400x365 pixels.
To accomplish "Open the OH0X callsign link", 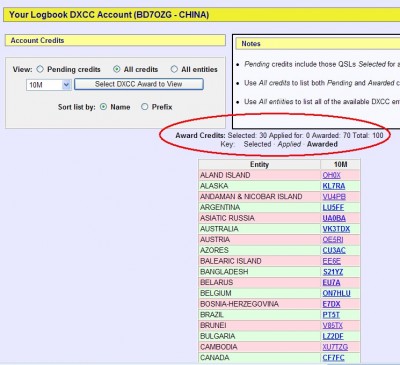I will (331, 175).
